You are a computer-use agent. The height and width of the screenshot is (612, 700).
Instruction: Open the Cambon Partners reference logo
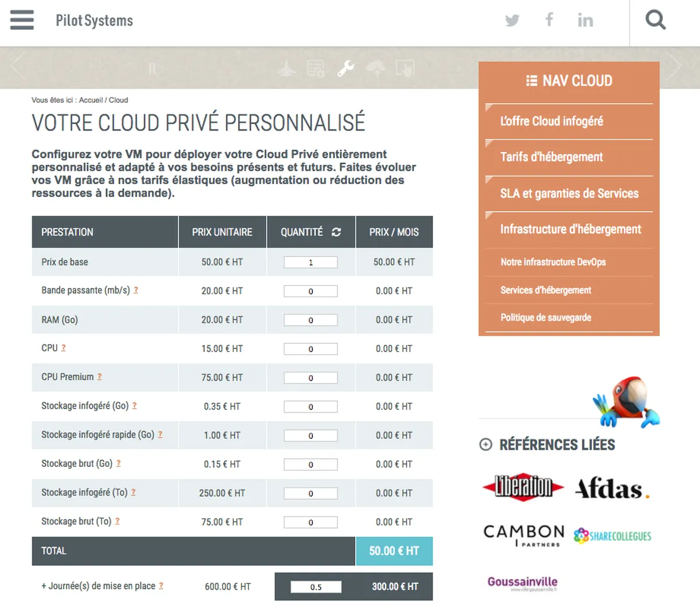(523, 535)
